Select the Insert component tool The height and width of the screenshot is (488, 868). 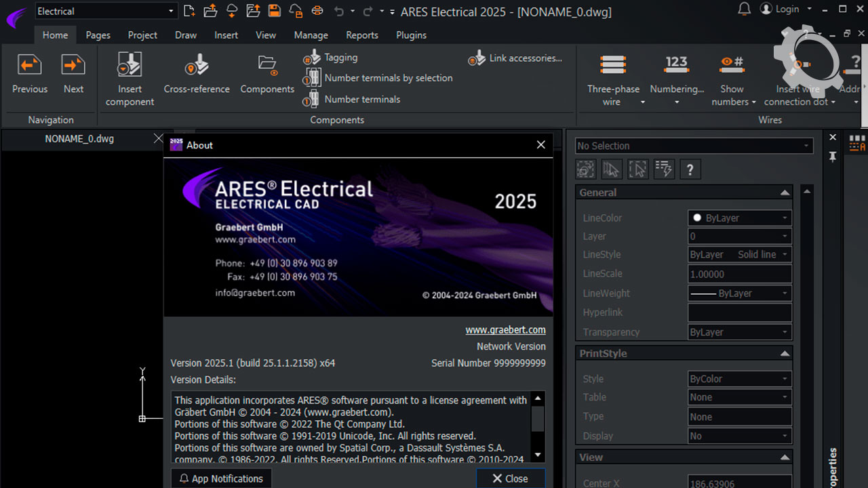[130, 66]
